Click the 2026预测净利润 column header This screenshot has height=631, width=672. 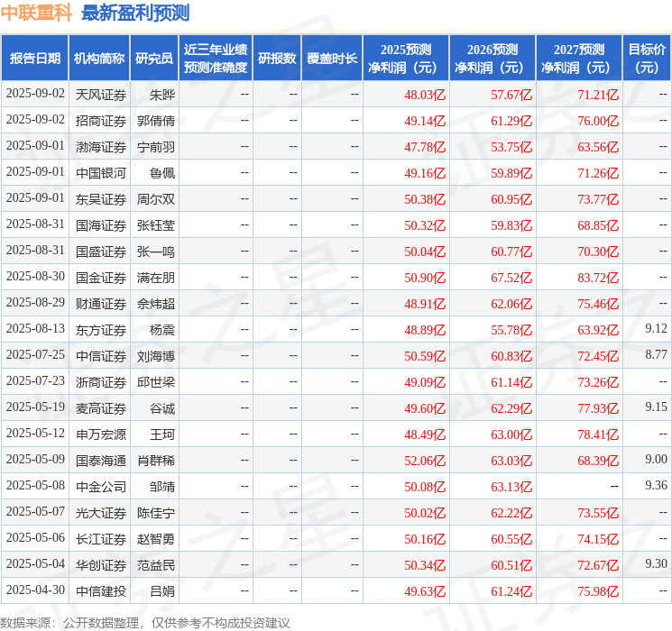492,59
